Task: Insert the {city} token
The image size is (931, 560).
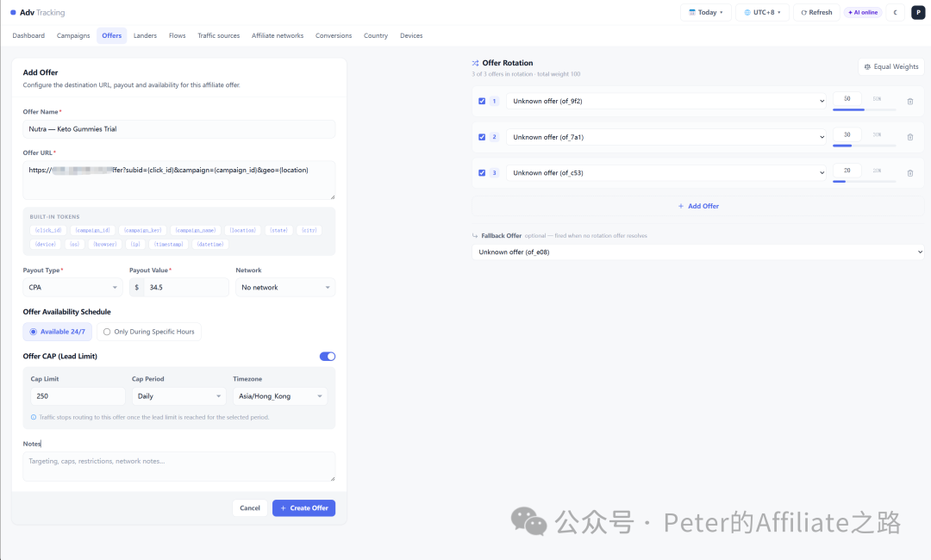Action: tap(309, 230)
